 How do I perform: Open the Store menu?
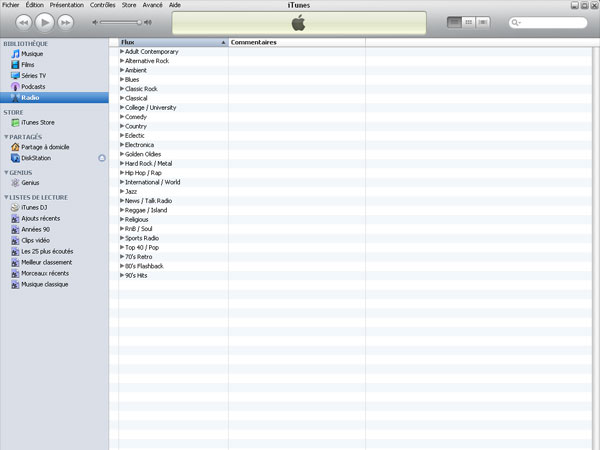click(x=129, y=5)
